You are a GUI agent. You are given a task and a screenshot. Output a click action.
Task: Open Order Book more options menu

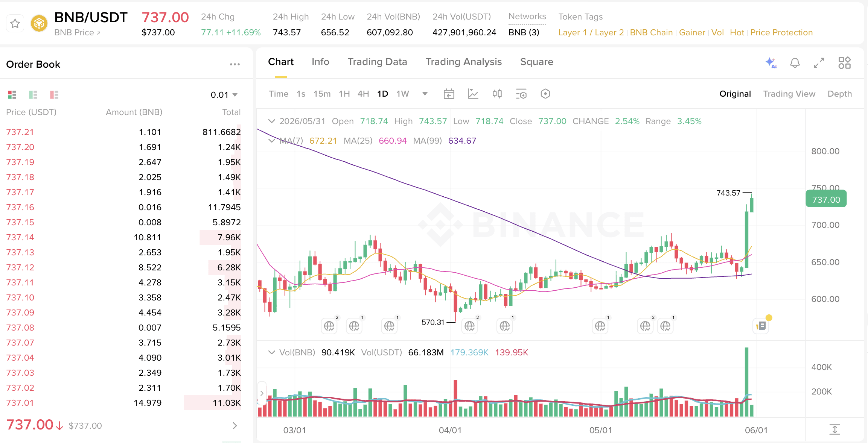click(235, 64)
